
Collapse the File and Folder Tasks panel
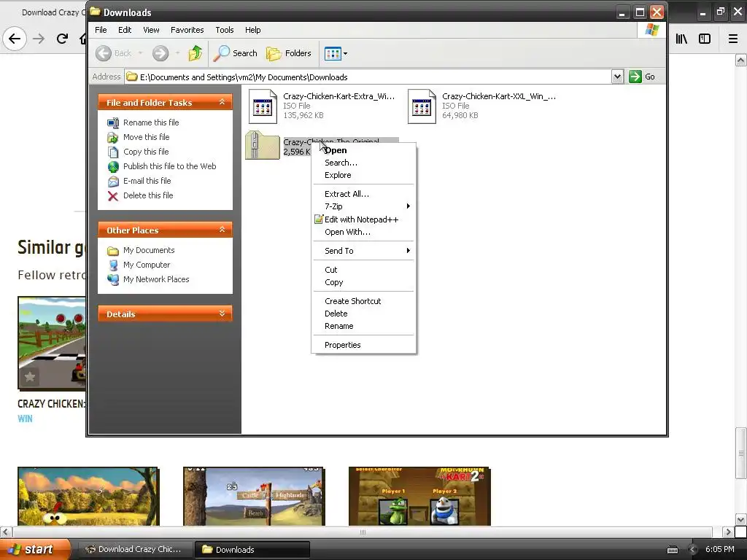[222, 102]
